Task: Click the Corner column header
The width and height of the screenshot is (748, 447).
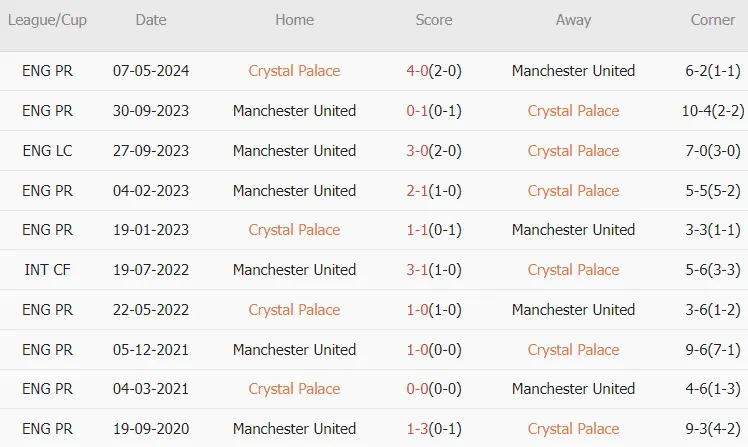Action: [x=713, y=20]
